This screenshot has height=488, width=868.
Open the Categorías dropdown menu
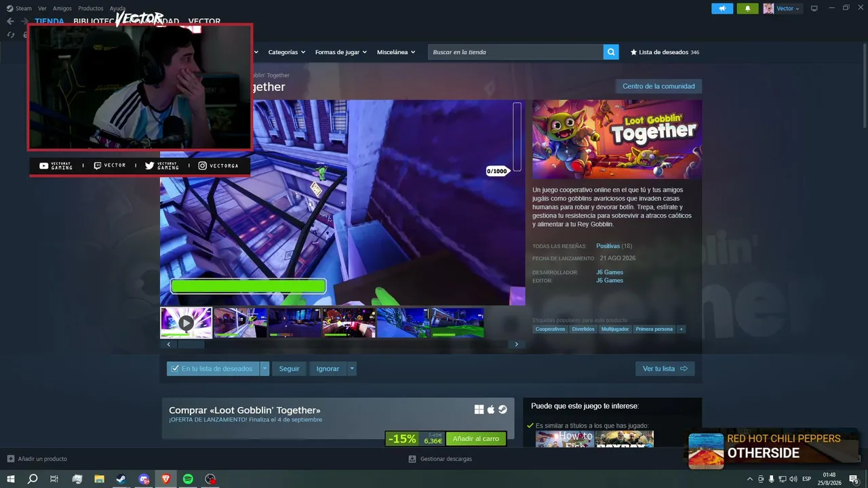coord(286,52)
